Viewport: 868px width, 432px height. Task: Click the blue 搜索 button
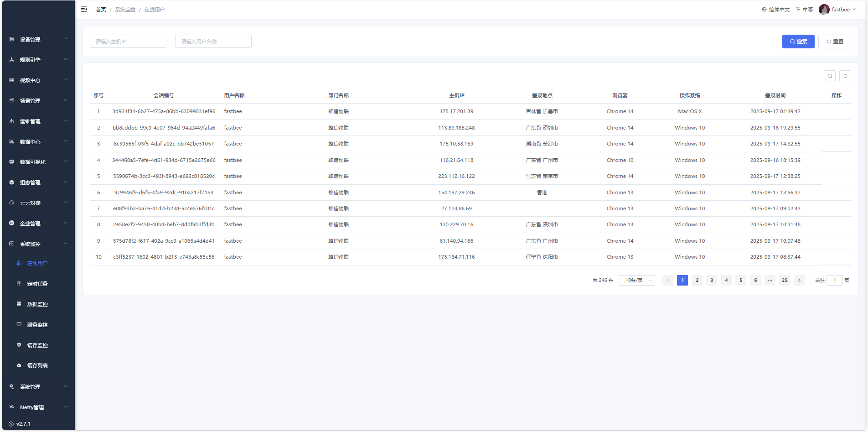click(798, 42)
